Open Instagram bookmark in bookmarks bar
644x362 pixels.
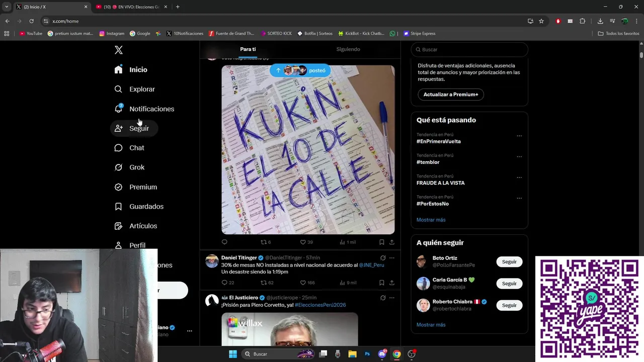pos(112,34)
